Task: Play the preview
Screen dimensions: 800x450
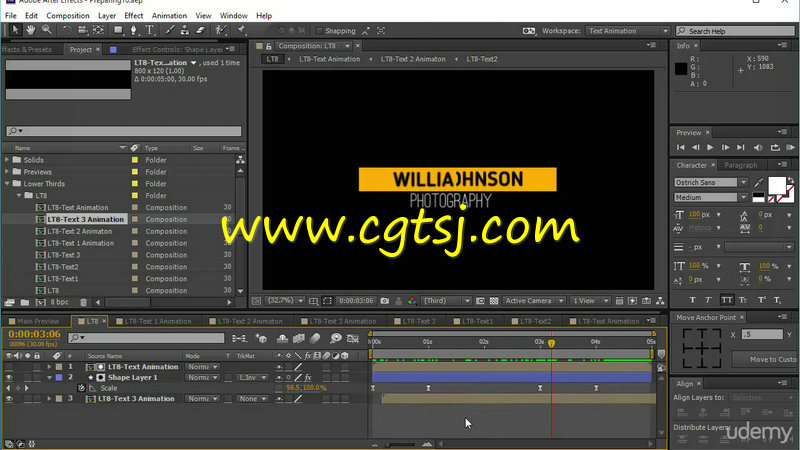Action: tap(710, 147)
